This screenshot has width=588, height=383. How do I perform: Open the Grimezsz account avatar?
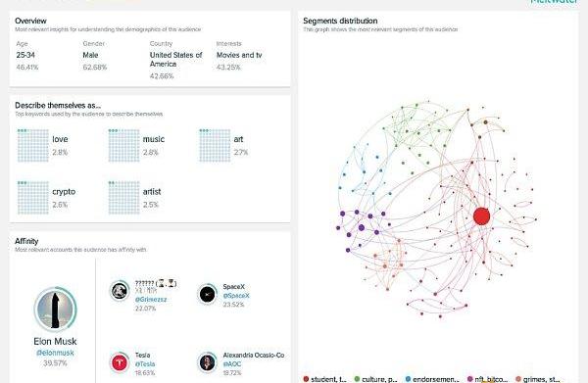click(120, 291)
